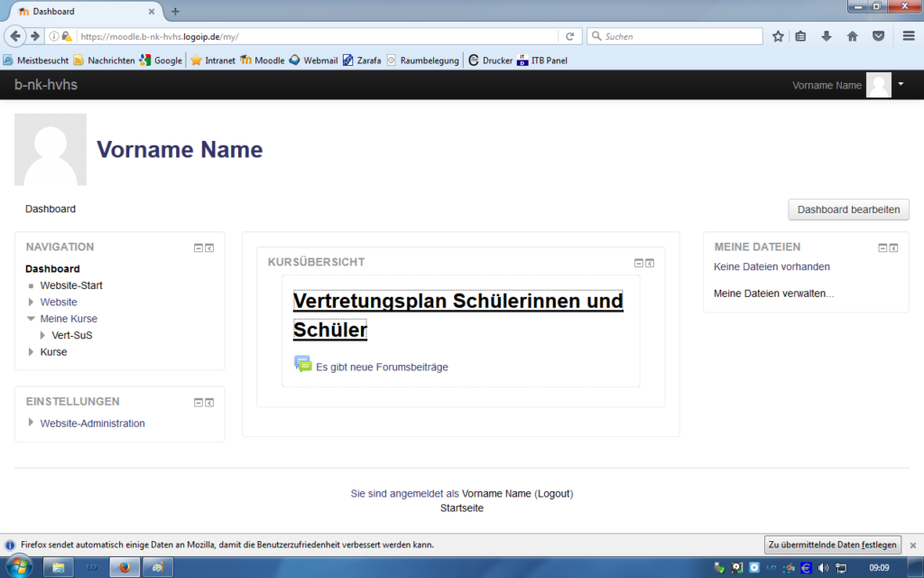
Task: Open the Windows Start menu
Action: tap(18, 566)
